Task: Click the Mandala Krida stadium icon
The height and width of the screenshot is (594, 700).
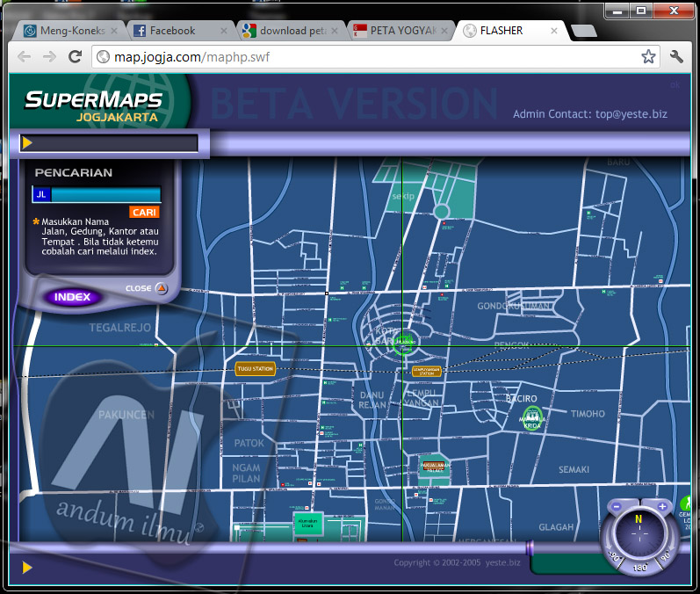Action: (532, 418)
